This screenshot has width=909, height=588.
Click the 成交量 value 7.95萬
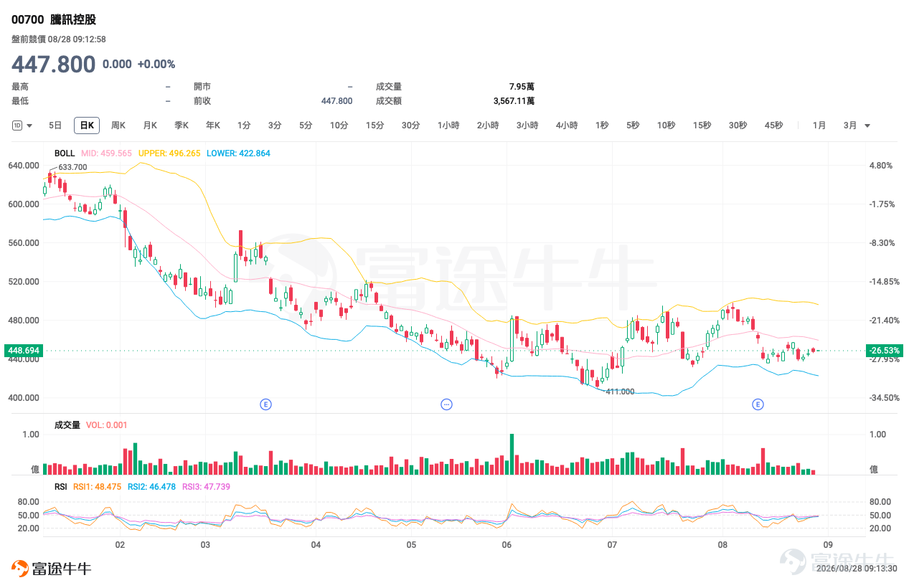(522, 87)
